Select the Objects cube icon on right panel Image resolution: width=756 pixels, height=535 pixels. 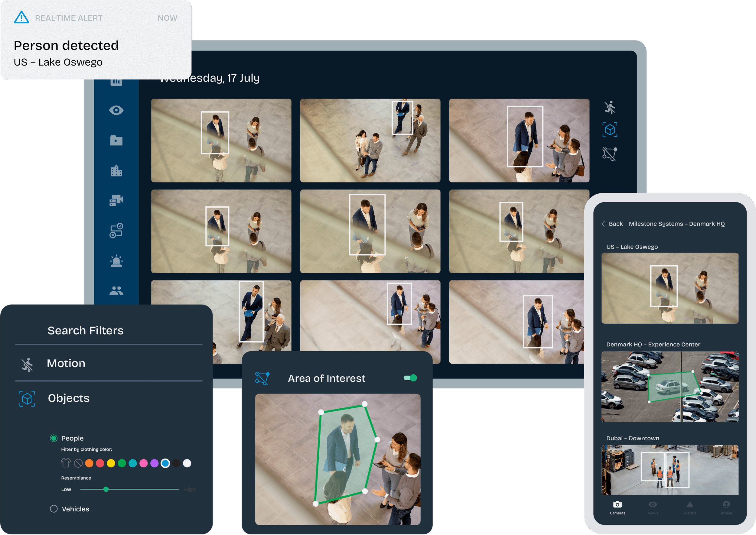pyautogui.click(x=610, y=130)
